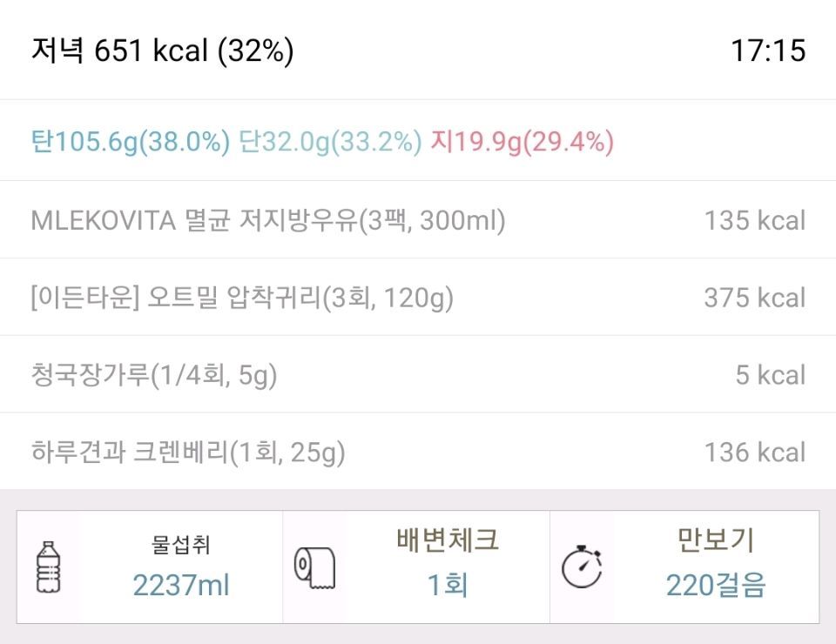This screenshot has width=836, height=644.
Task: Tap the 136 kcal calorie value
Action: (754, 453)
